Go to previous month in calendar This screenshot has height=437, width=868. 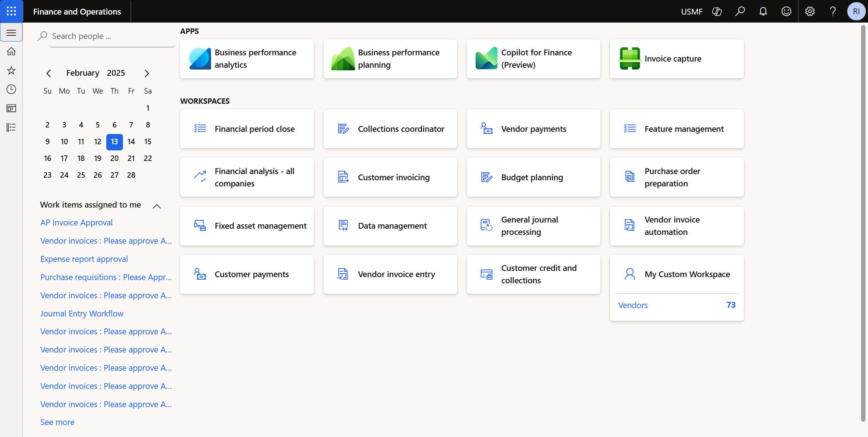(49, 73)
